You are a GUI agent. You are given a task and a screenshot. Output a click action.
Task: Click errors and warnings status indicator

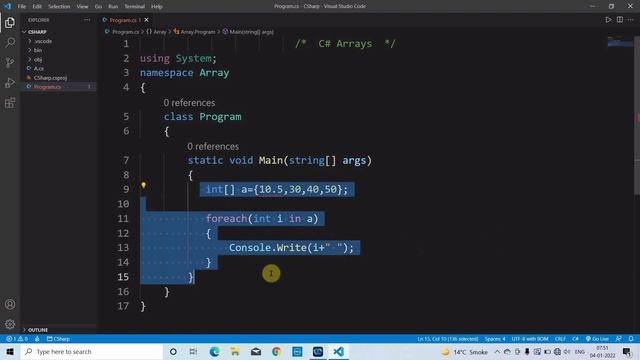pyautogui.click(x=17, y=339)
